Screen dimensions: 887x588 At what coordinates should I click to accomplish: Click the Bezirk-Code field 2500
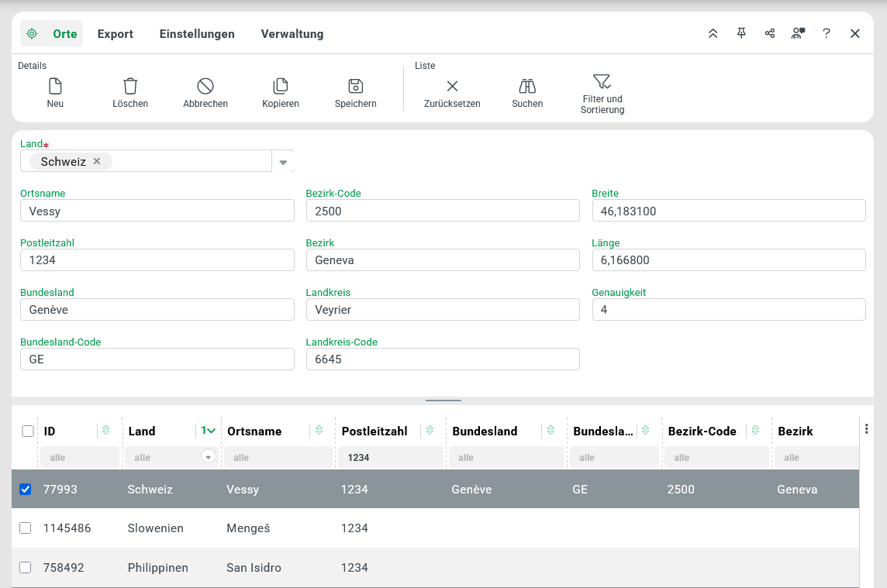point(443,211)
